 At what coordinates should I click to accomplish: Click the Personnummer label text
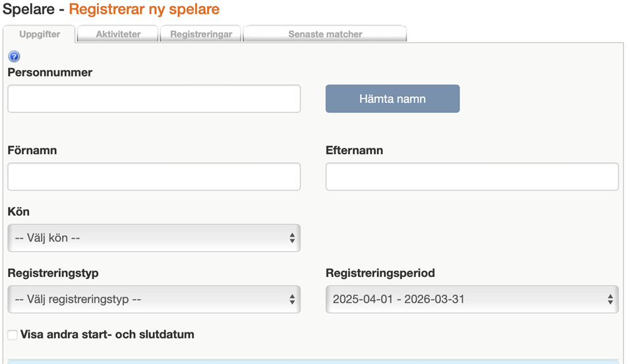[50, 73]
